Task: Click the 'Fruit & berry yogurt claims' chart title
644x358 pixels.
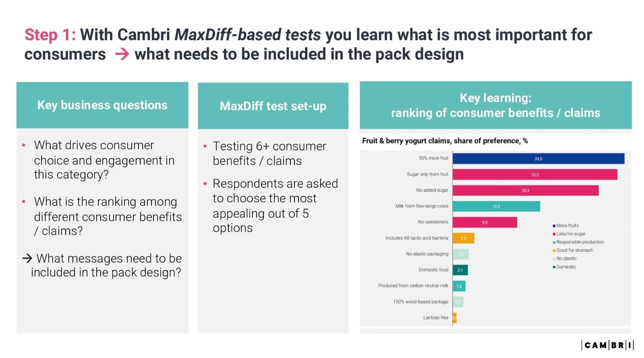Action: pyautogui.click(x=445, y=141)
